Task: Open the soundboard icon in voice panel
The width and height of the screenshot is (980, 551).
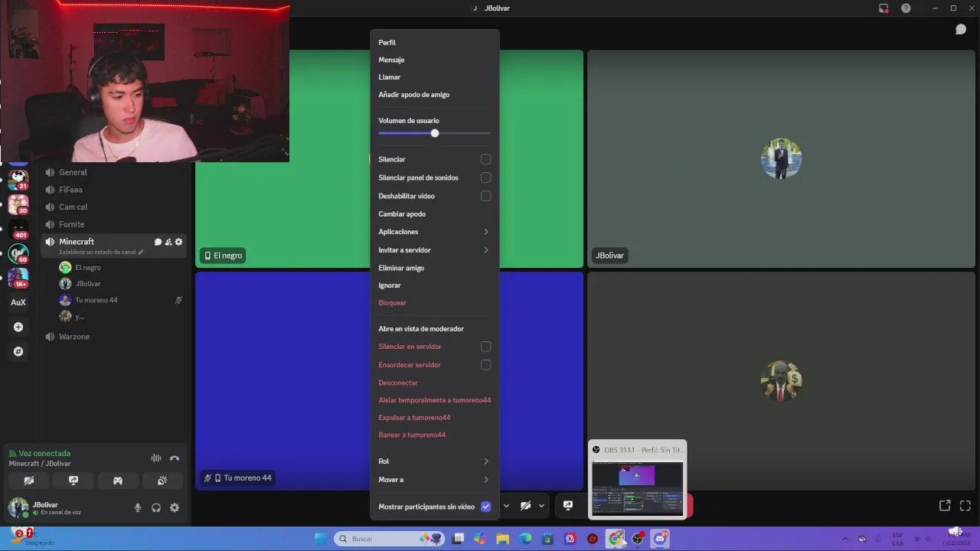Action: [162, 481]
